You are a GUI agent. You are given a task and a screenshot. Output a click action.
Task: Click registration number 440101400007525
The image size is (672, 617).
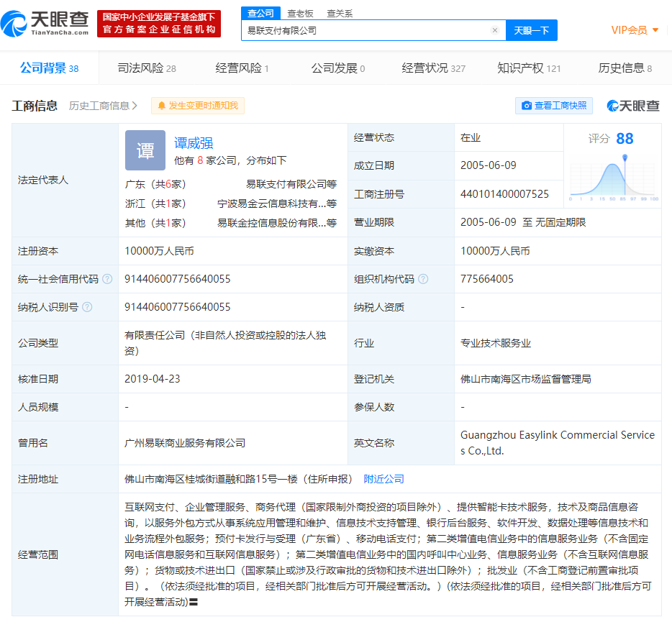pos(504,194)
